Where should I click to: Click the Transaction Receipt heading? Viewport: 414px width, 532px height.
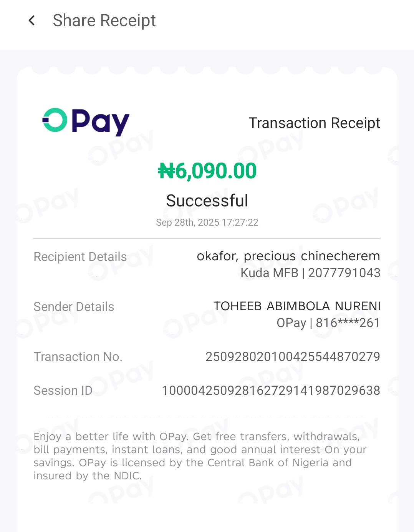[314, 123]
